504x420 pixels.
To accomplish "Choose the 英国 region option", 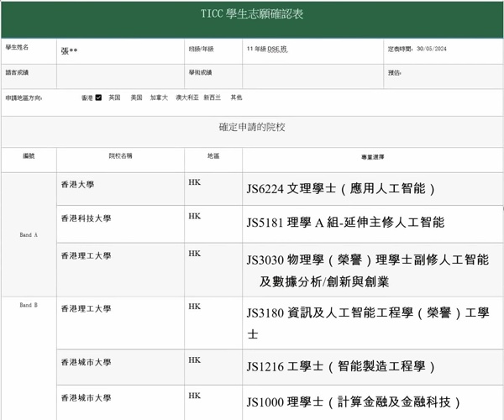I will (114, 97).
